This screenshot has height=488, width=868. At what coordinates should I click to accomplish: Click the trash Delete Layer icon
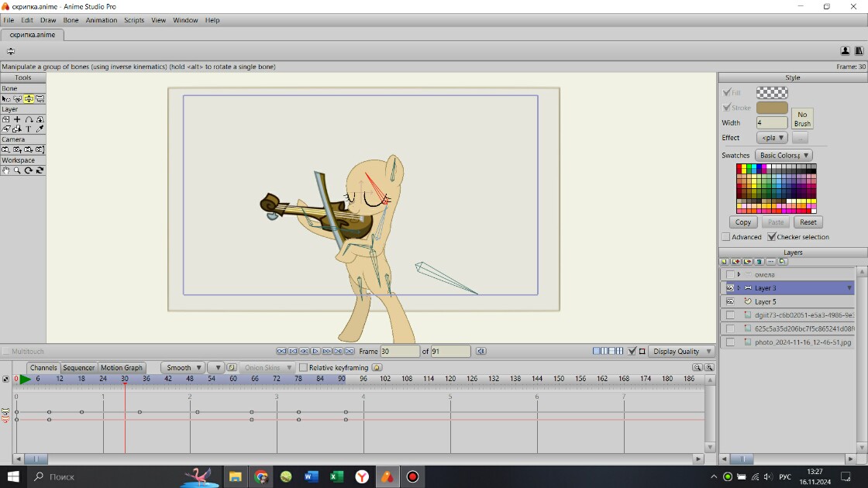tap(759, 262)
